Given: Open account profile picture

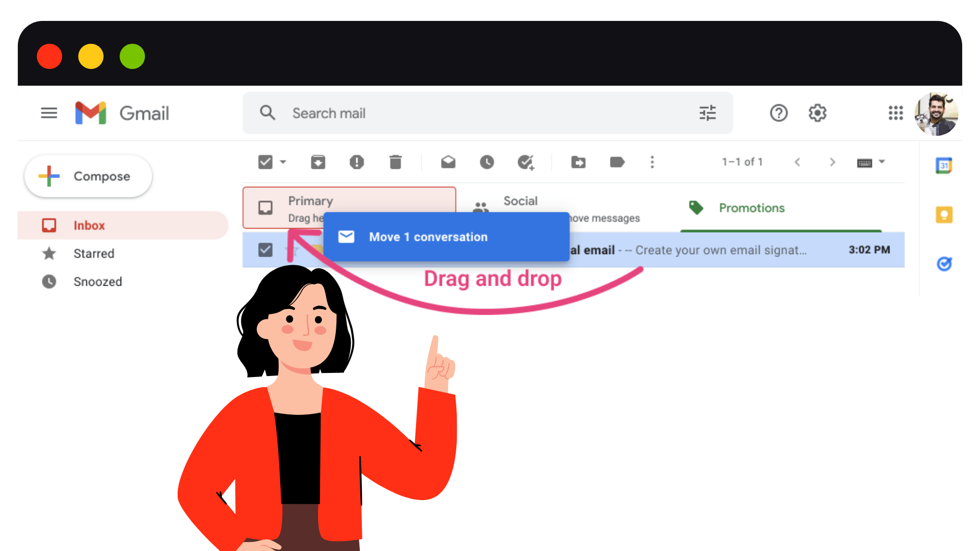Looking at the screenshot, I should [x=936, y=114].
